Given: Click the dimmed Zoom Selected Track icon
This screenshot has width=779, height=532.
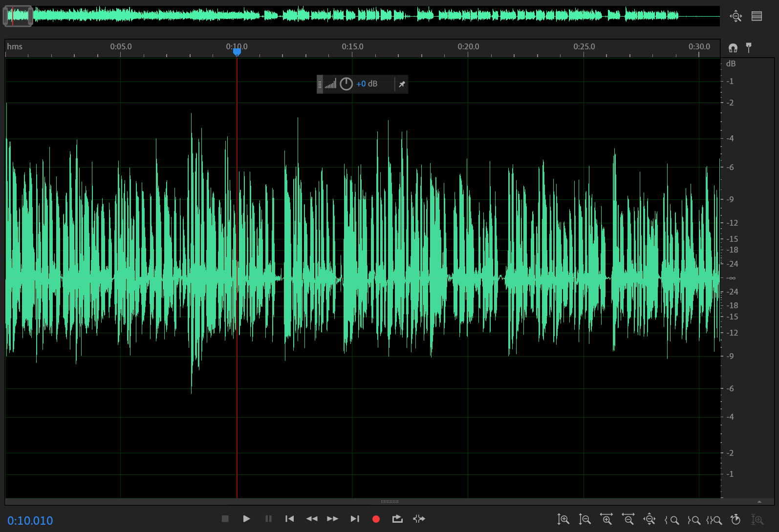Looking at the screenshot, I should [x=757, y=519].
